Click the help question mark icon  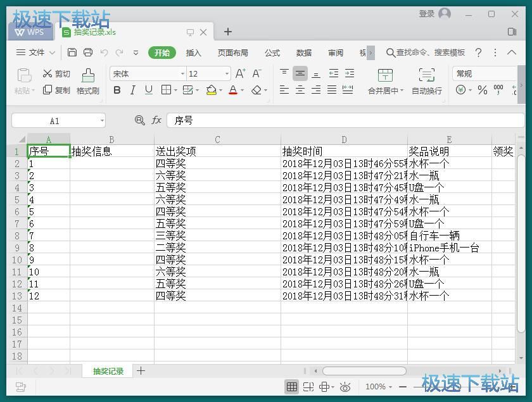click(x=478, y=53)
